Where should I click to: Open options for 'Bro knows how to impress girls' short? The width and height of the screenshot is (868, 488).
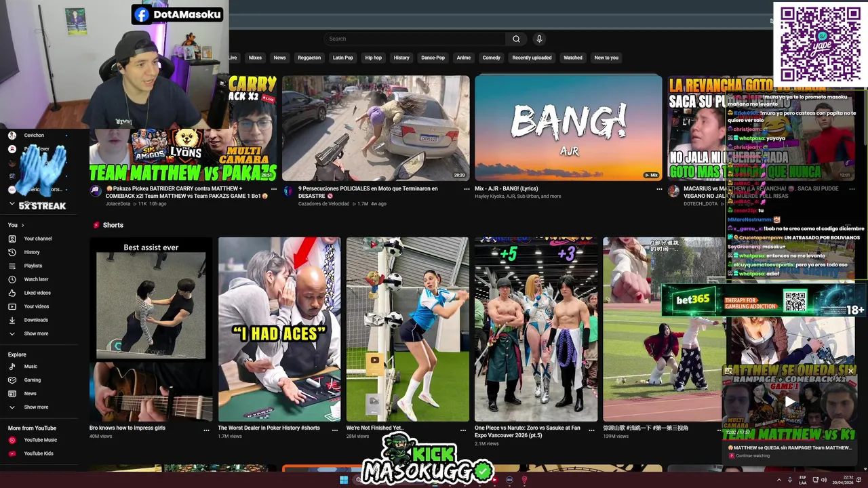(x=207, y=430)
